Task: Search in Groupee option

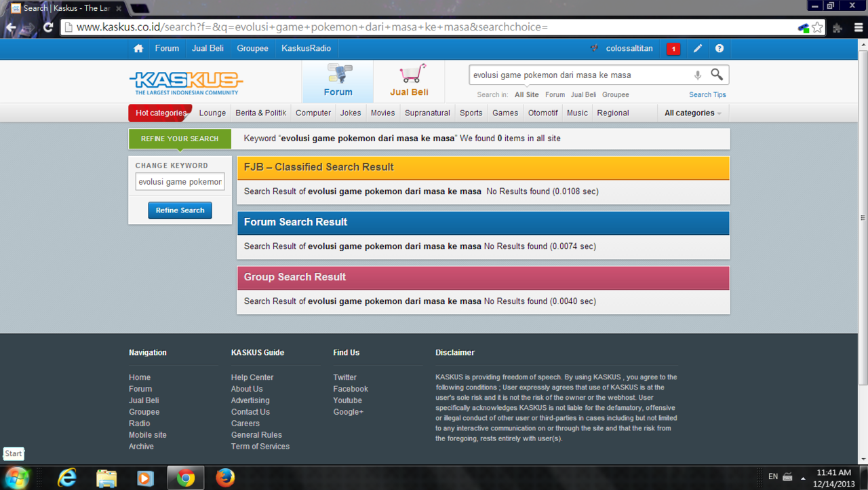Action: pos(616,95)
